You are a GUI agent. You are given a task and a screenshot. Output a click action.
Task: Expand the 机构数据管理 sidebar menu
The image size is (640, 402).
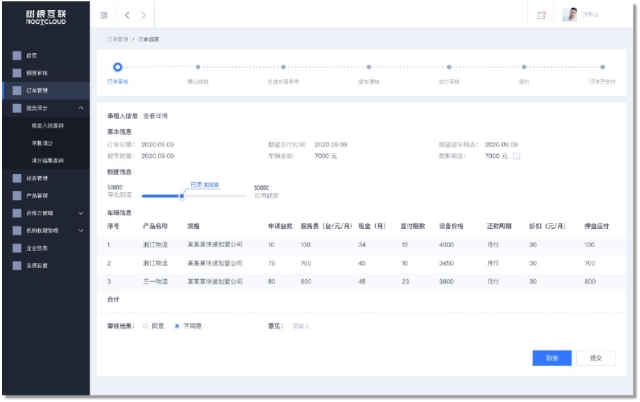(x=80, y=230)
